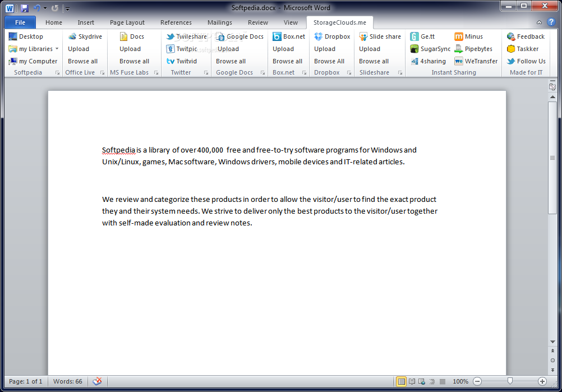The width and height of the screenshot is (562, 392).
Task: Switch to Web Layout view
Action: [x=422, y=381]
